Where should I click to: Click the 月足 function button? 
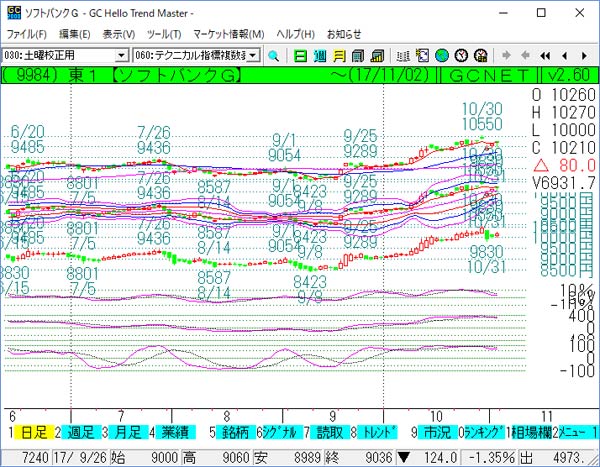point(128,432)
